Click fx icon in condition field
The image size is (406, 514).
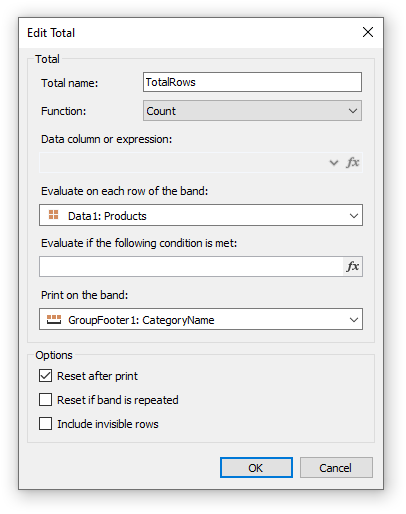[353, 266]
